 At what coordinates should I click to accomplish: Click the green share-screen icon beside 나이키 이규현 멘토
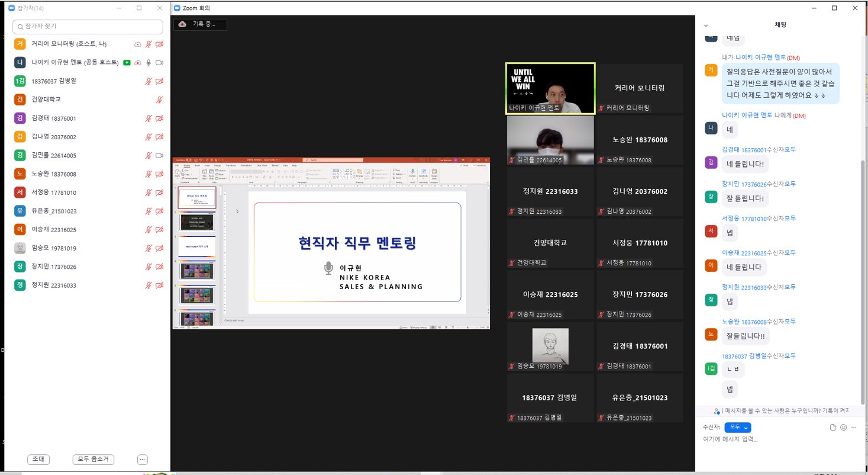point(127,63)
